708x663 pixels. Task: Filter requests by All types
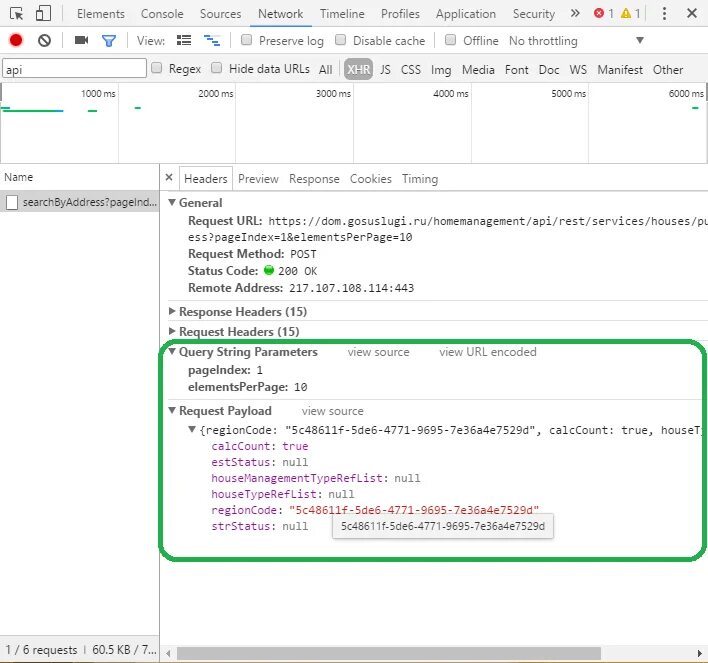pos(326,70)
